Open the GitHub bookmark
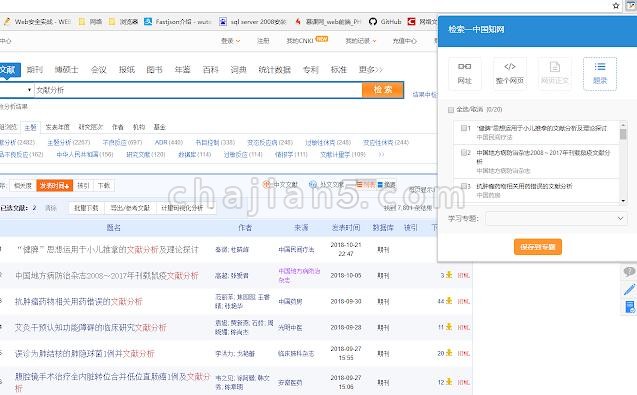This screenshot has width=637, height=395. pos(385,22)
